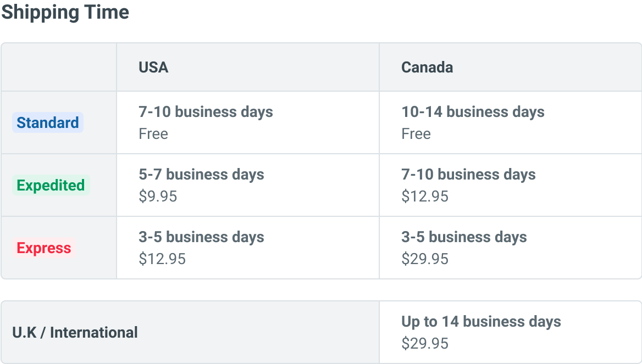Click the Expedited shipping badge

[51, 185]
